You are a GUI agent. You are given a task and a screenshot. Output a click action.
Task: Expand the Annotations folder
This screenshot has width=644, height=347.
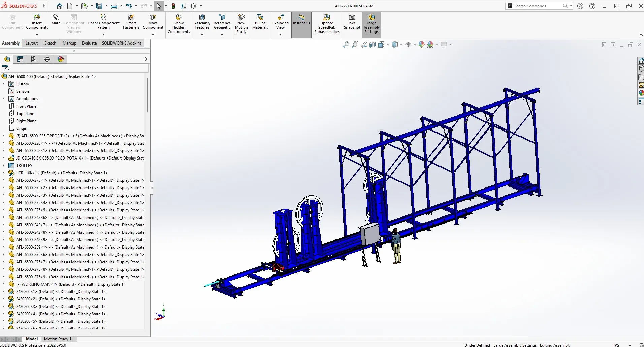click(x=3, y=98)
